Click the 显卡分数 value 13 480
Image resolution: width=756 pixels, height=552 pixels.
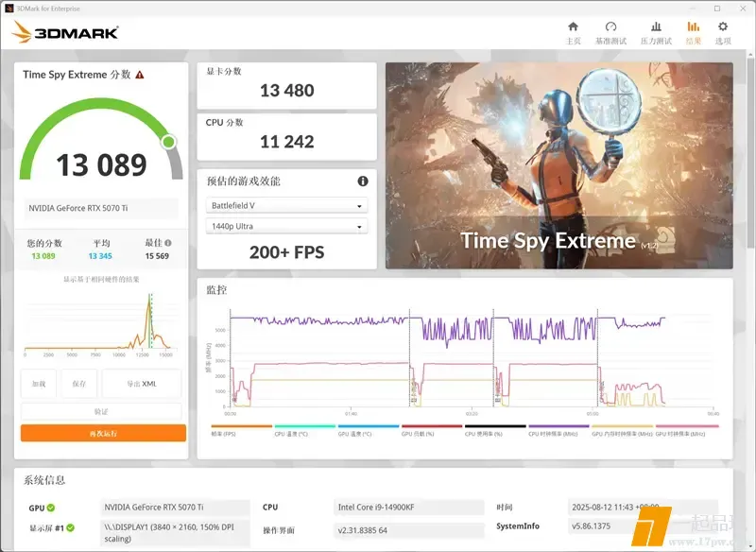point(287,90)
